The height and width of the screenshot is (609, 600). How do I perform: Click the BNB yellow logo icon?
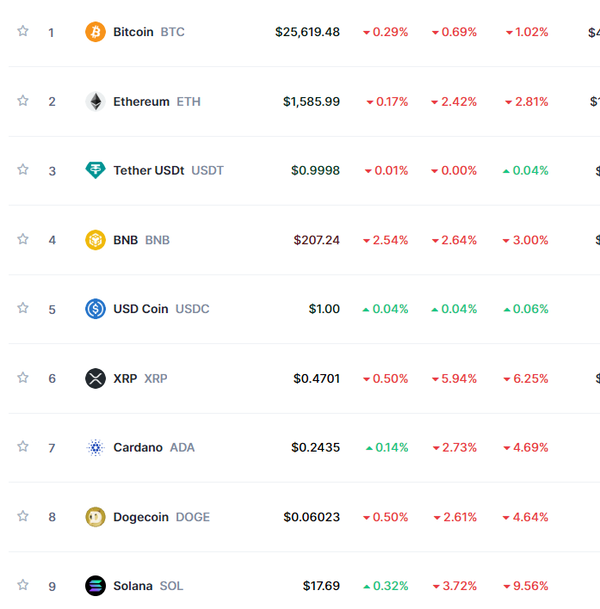[x=95, y=240]
